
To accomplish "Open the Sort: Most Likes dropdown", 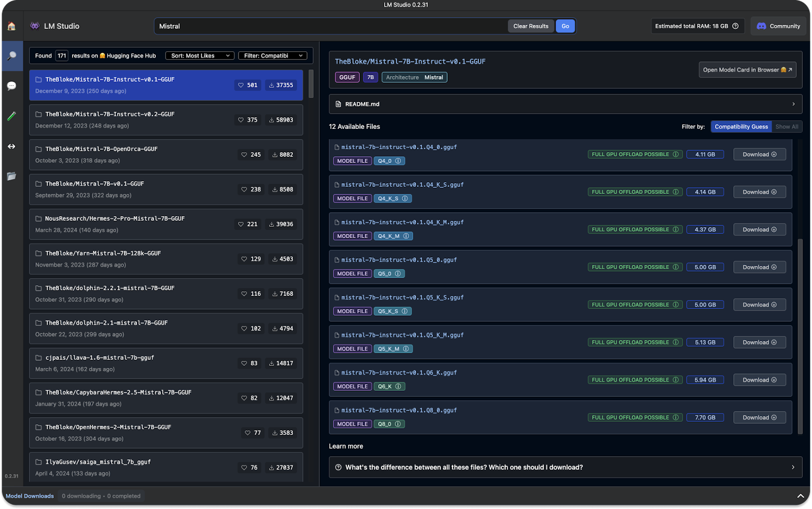I will 199,55.
